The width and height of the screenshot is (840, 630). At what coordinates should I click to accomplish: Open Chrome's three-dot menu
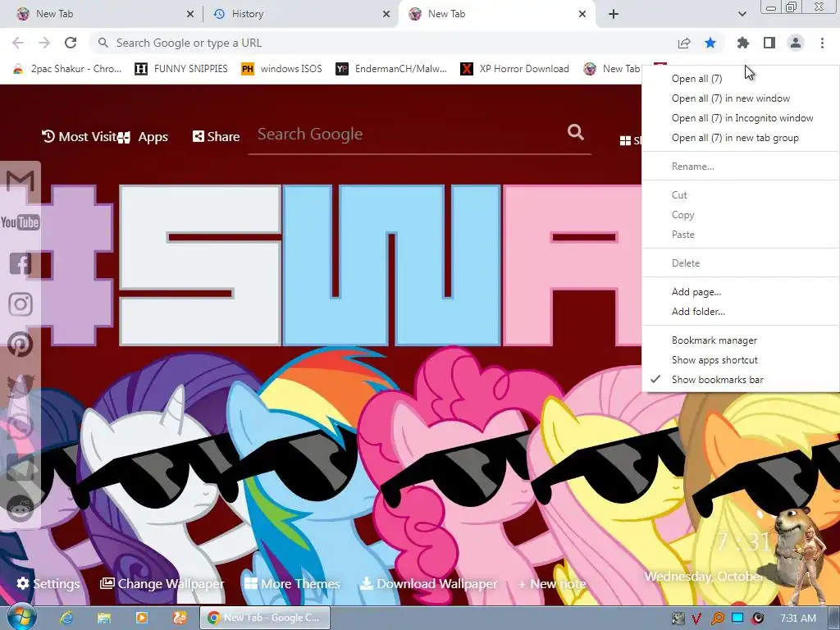click(x=822, y=43)
